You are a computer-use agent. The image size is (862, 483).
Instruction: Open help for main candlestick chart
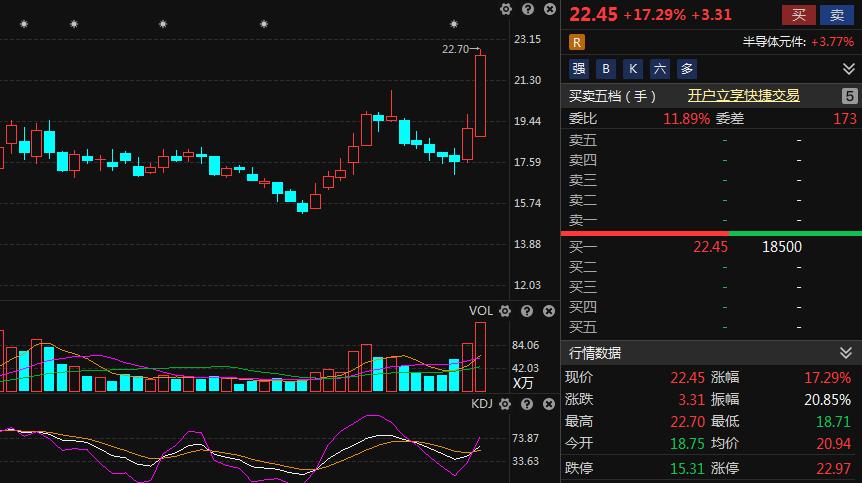click(x=528, y=9)
